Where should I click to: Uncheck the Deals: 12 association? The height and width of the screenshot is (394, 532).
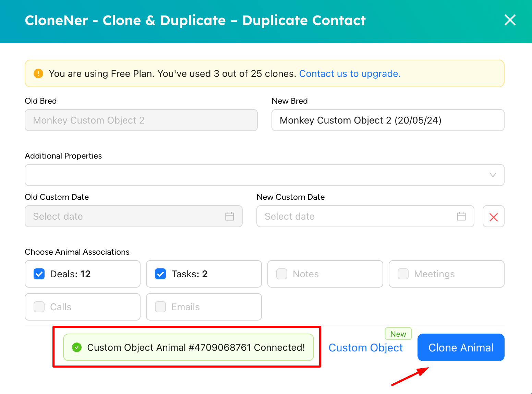point(39,274)
